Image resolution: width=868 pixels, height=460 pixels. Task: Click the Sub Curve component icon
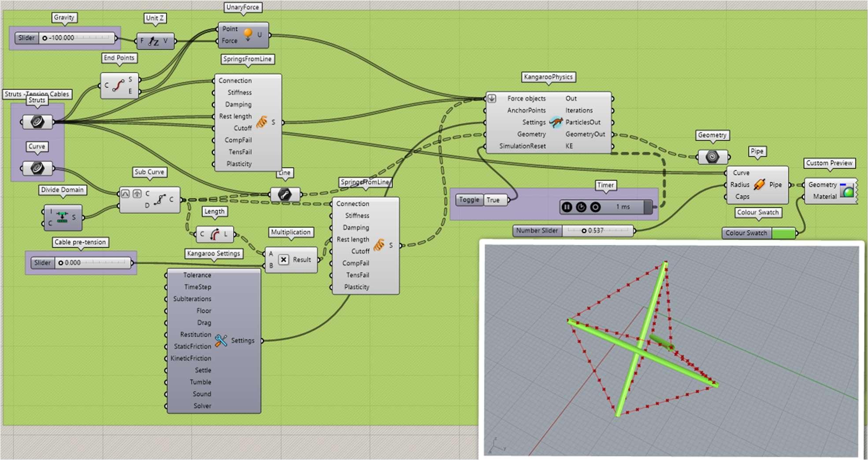pos(159,200)
